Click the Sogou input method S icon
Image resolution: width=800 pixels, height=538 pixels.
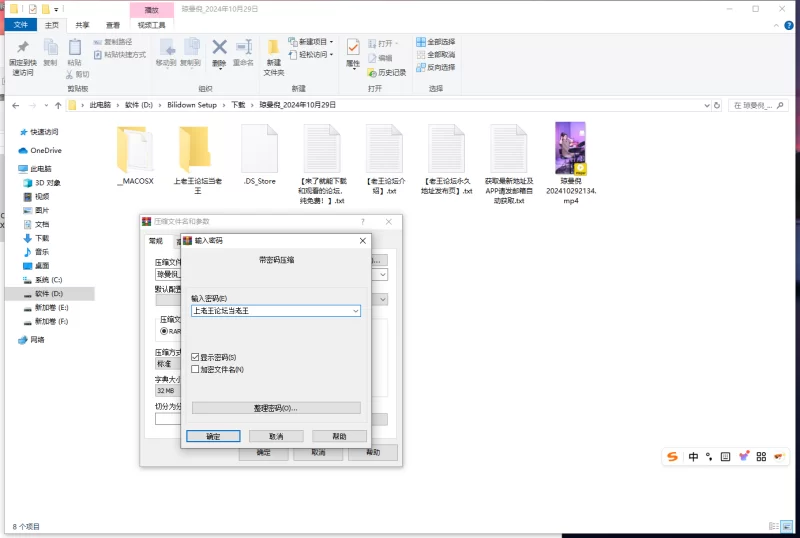click(673, 457)
